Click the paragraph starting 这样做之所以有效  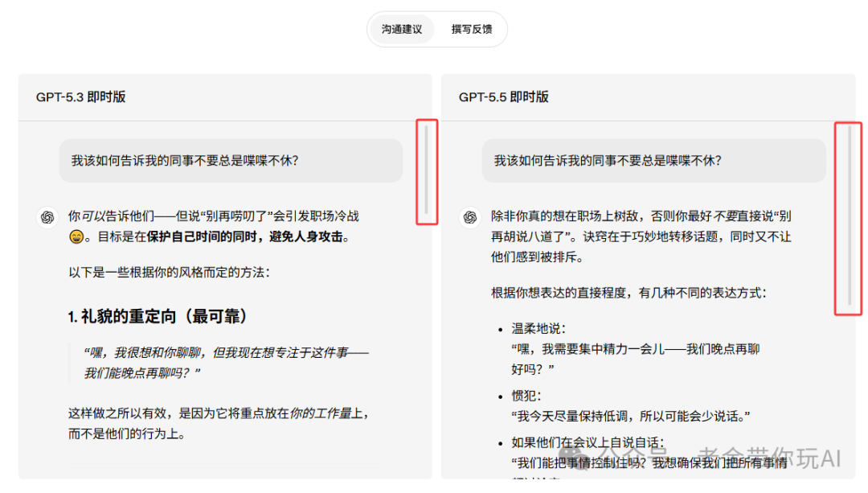219,423
